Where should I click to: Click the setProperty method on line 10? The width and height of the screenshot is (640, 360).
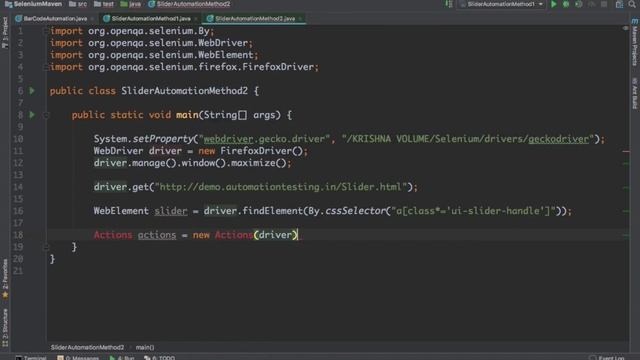[162, 139]
